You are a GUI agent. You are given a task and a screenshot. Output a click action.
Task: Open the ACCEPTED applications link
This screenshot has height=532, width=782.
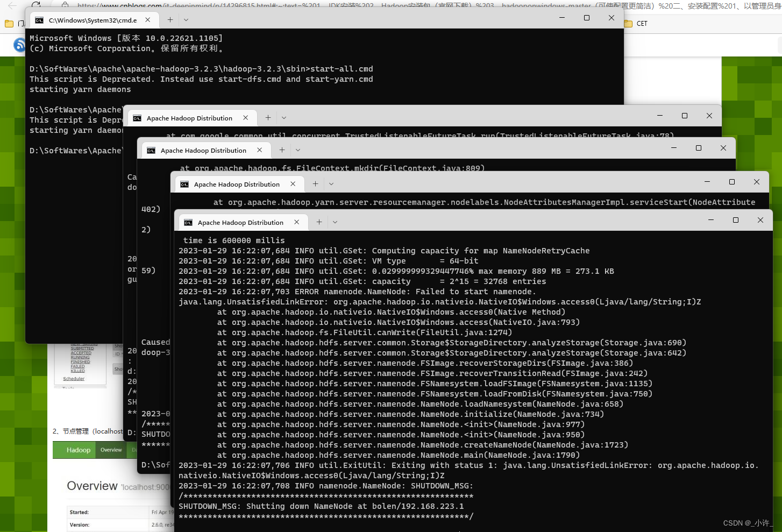click(81, 353)
